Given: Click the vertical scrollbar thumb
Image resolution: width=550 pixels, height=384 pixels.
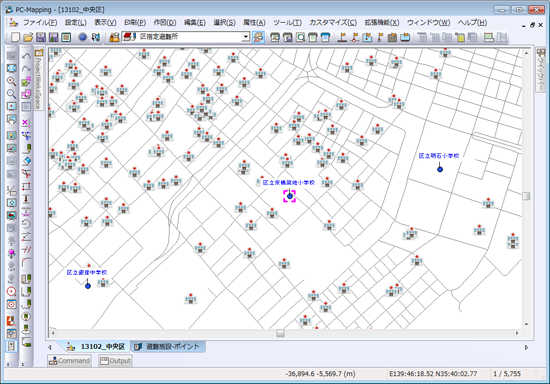Looking at the screenshot, I should [526, 196].
